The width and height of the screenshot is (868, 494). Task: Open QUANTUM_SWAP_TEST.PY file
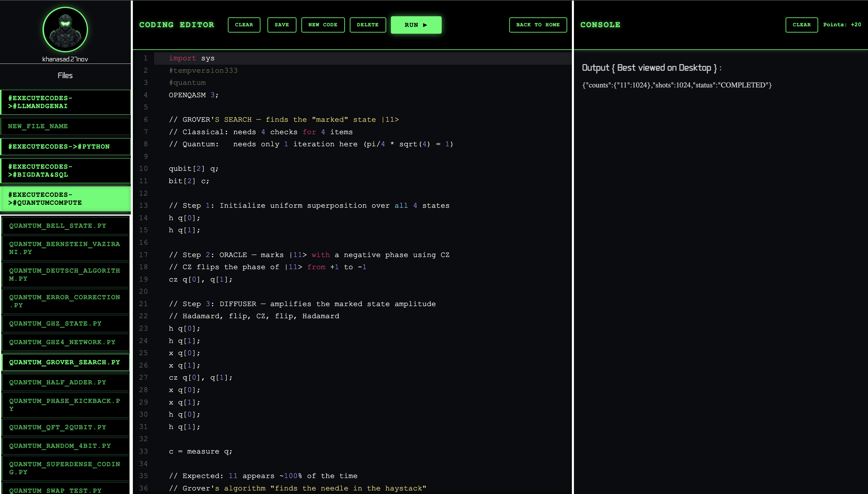(66, 489)
